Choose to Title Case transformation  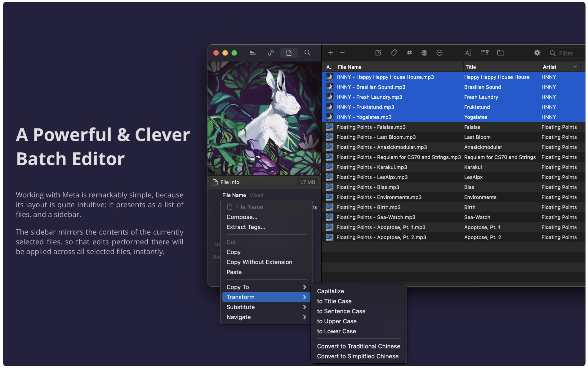pyautogui.click(x=334, y=301)
